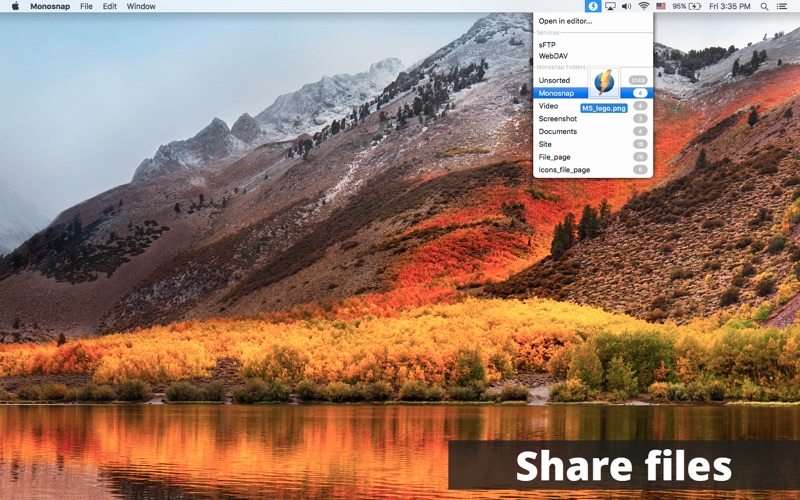Open the Edit menu

coord(110,6)
